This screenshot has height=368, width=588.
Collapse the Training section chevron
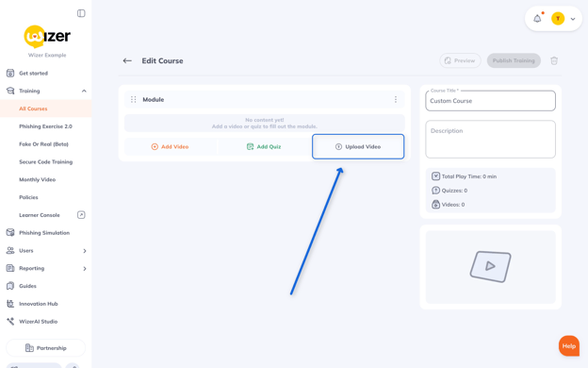coord(84,91)
